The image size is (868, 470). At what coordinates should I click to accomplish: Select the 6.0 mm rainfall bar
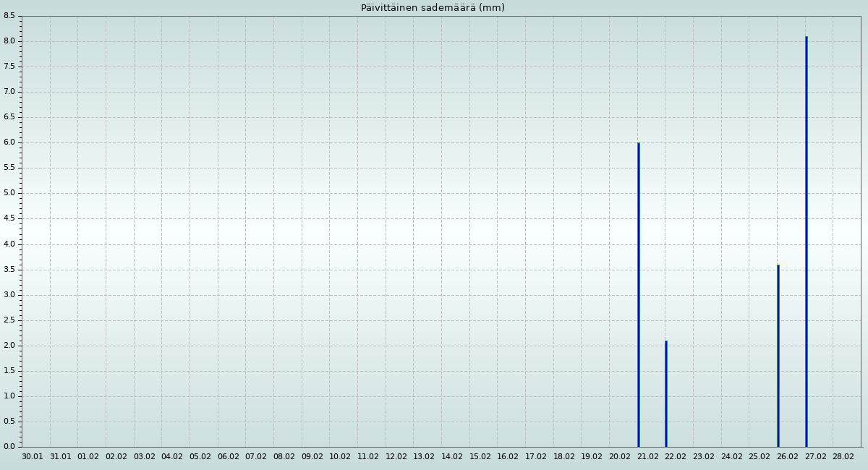pos(639,294)
